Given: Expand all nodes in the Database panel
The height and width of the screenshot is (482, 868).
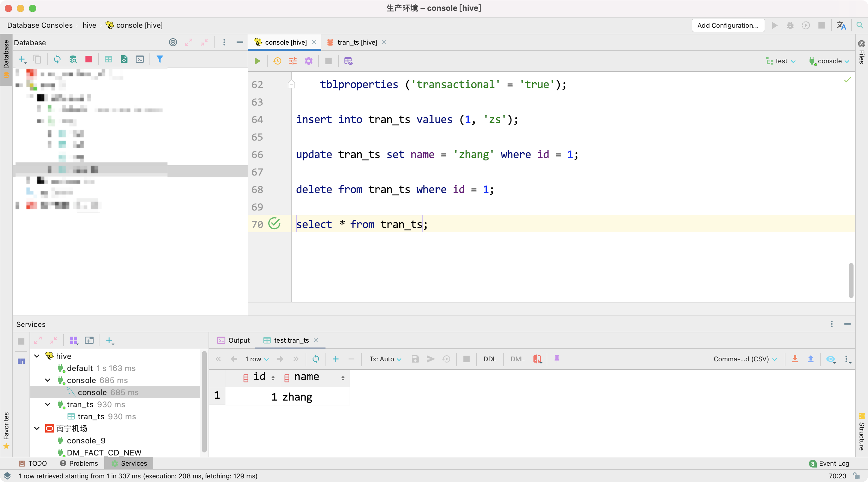Looking at the screenshot, I should [189, 43].
